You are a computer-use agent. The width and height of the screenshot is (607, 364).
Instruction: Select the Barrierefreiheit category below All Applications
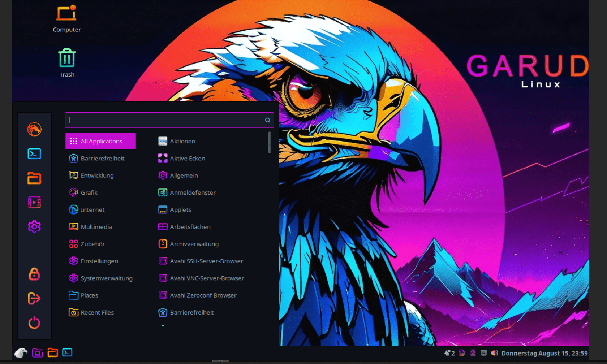pyautogui.click(x=100, y=158)
